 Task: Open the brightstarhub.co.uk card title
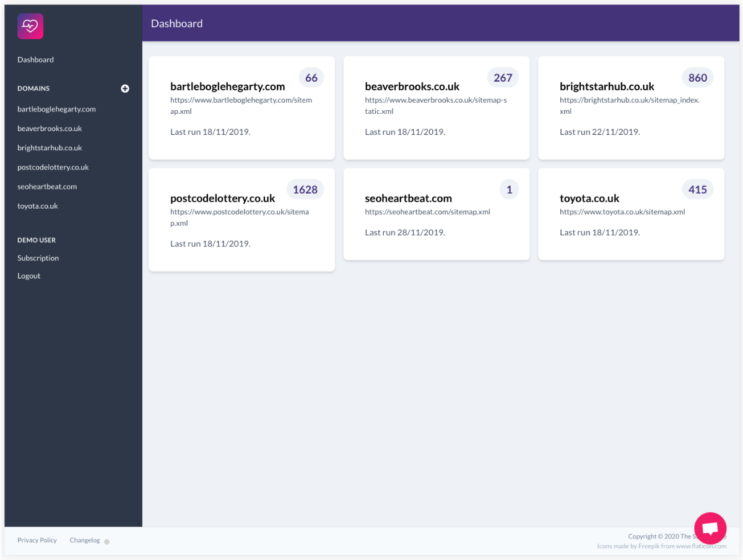(x=607, y=87)
